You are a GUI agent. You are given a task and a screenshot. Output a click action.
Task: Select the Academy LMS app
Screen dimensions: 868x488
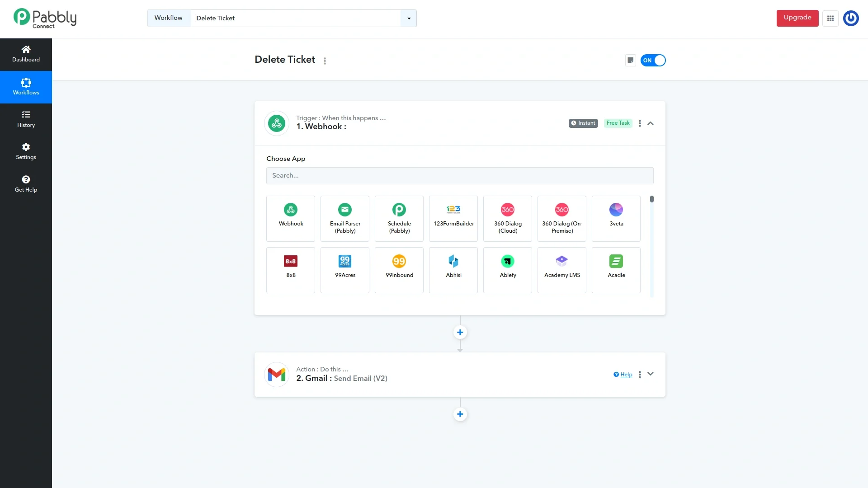[x=562, y=270]
